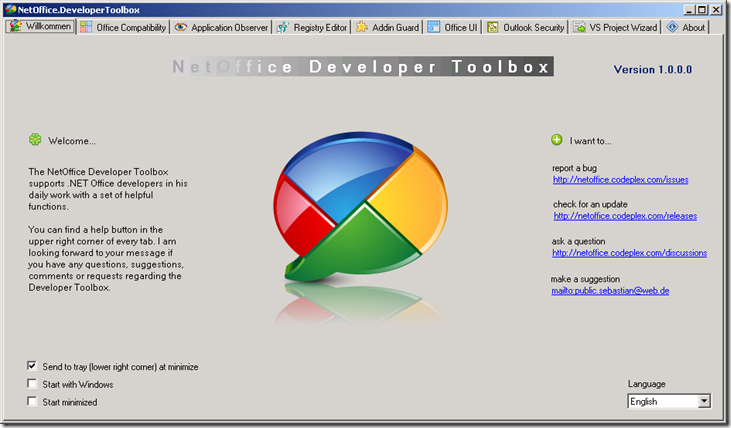Click the 'make a suggestion' label
Viewport: 731px width, 428px height.
click(585, 279)
